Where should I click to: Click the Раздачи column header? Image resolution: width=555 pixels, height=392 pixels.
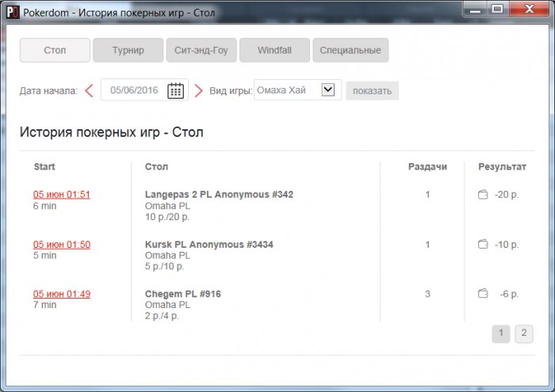[427, 167]
